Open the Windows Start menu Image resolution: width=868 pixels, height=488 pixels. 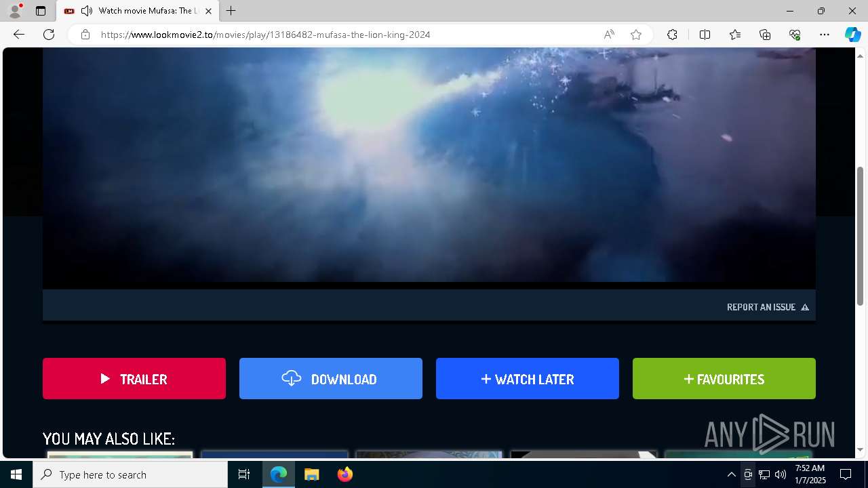coord(16,474)
